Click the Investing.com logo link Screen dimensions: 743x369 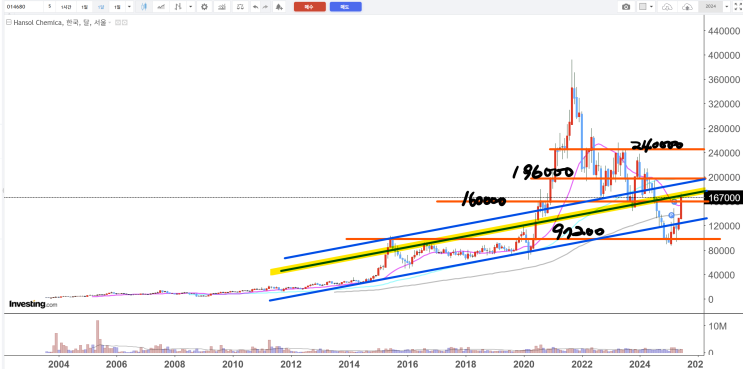coord(33,304)
